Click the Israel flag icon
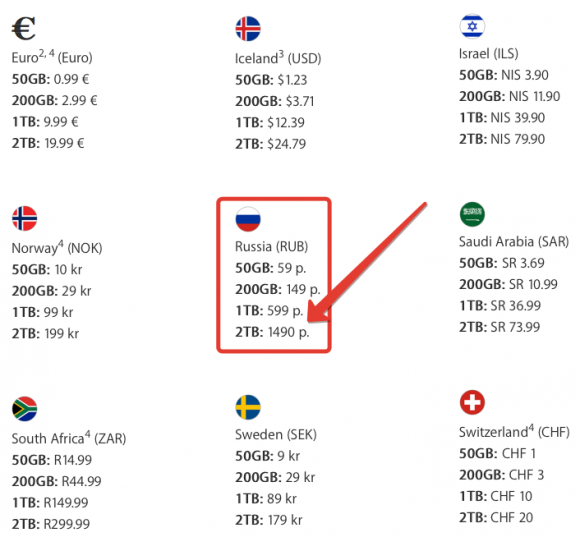This screenshot has height=537, width=580. pos(472,26)
